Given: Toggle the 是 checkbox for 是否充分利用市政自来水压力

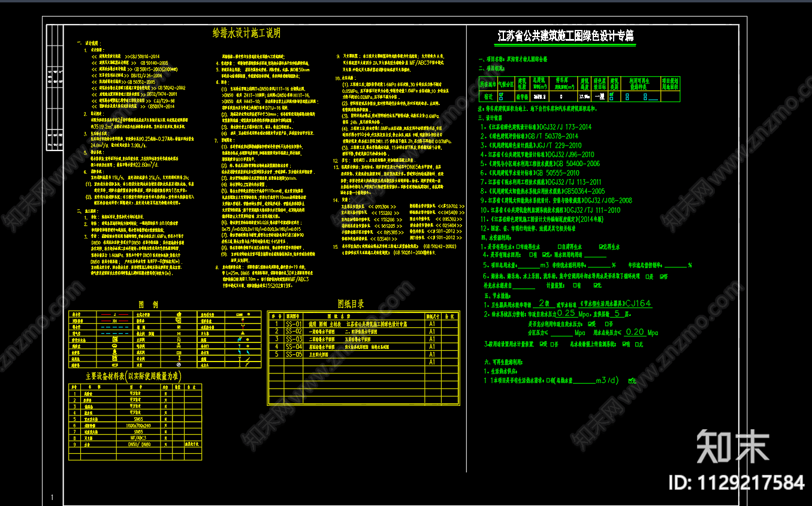Looking at the screenshot, I should (590, 324).
